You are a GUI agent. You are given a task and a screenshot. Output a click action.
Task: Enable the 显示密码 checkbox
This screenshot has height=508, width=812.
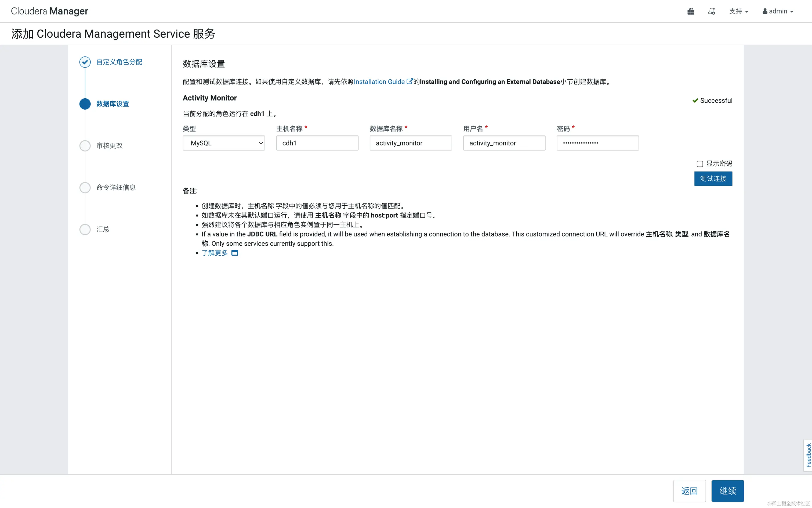click(699, 164)
